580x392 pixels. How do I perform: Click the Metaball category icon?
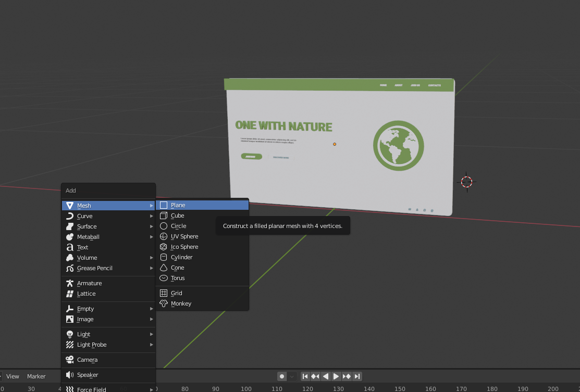(69, 237)
